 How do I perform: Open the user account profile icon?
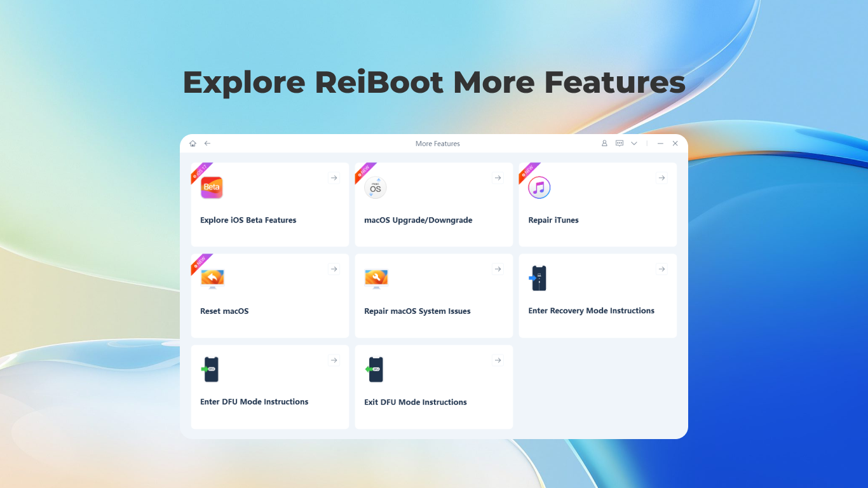[604, 144]
